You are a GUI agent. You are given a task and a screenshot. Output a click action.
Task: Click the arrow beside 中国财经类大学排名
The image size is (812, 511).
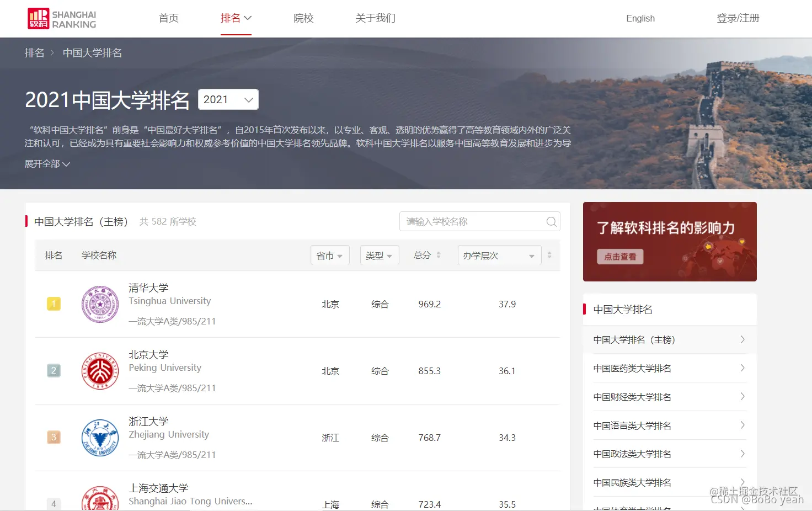click(x=742, y=397)
